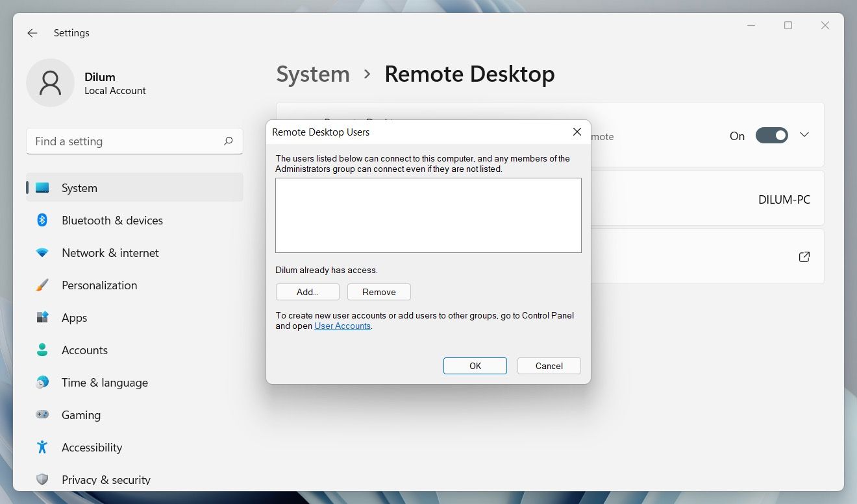Select the Accounts sidebar icon
Screen dimensions: 857x504
(x=42, y=350)
